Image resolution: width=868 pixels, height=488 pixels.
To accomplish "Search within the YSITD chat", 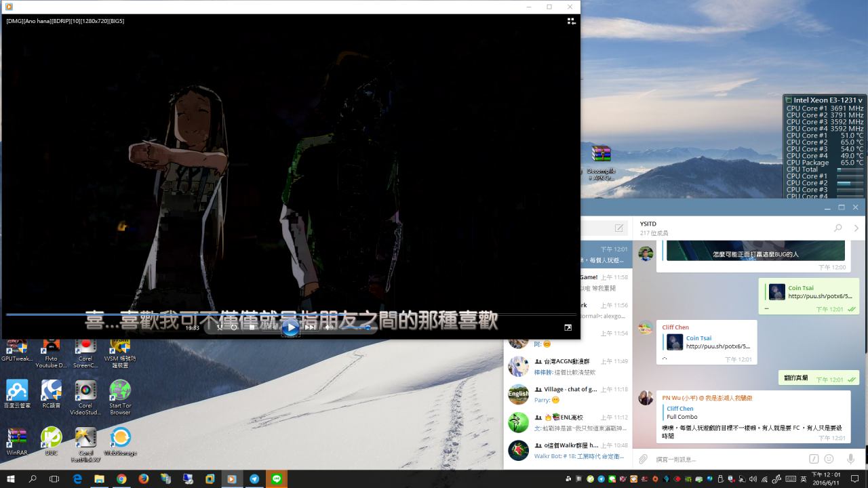I will pyautogui.click(x=838, y=228).
